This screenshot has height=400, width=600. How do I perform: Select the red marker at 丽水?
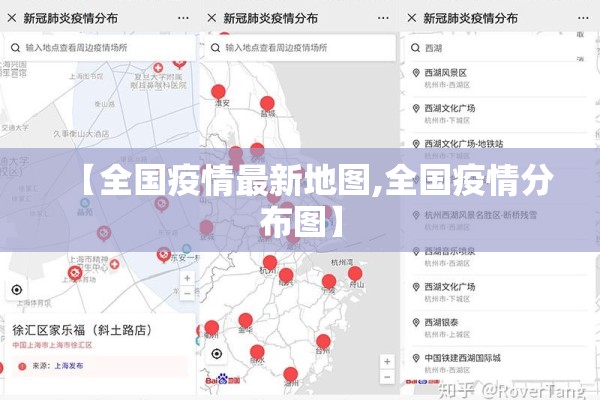pyautogui.click(x=257, y=352)
